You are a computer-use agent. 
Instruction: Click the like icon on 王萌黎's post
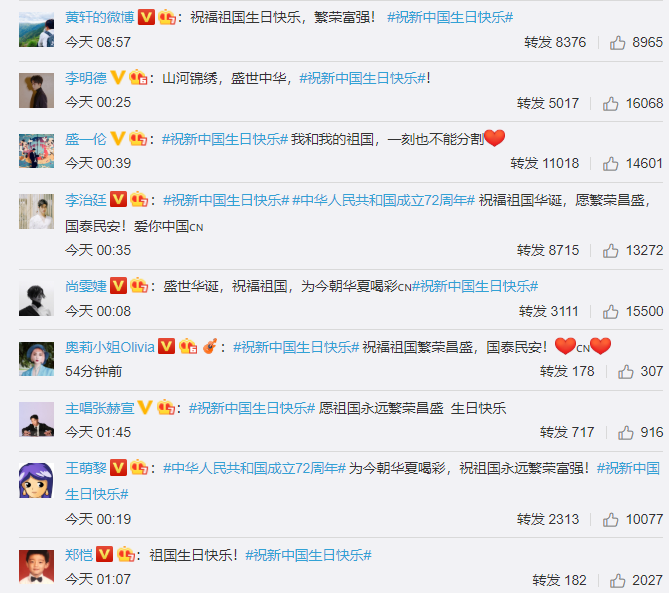[x=611, y=520]
